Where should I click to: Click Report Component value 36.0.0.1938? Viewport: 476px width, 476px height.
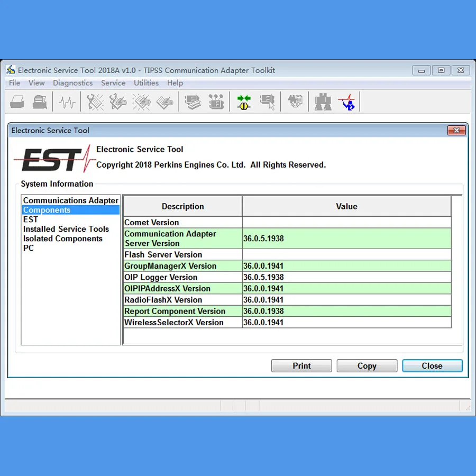point(346,311)
